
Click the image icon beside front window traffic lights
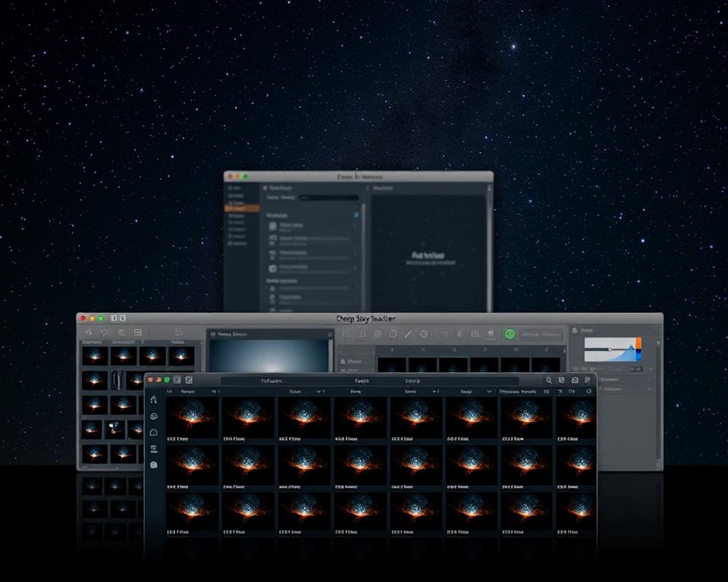[x=189, y=380]
